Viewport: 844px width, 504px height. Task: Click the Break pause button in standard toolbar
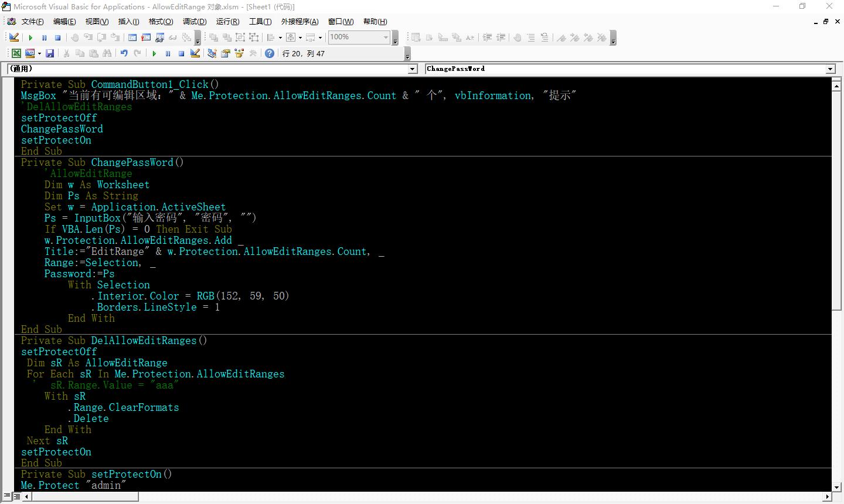pyautogui.click(x=168, y=53)
